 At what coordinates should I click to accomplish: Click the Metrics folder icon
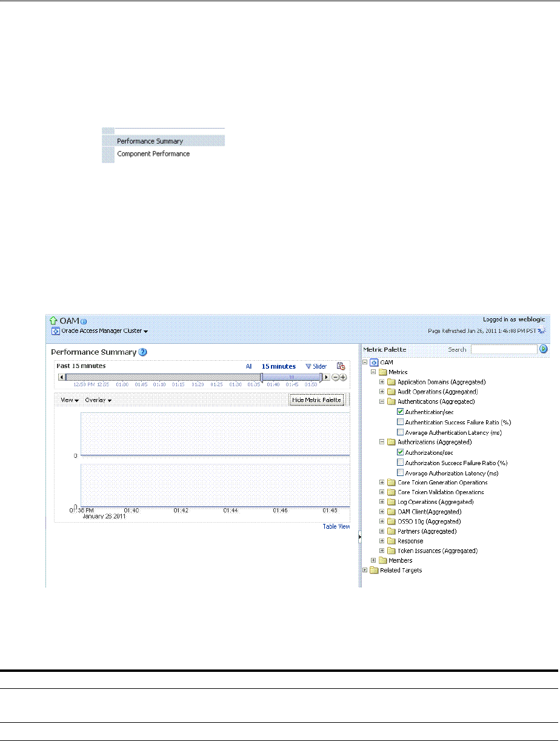pos(383,372)
